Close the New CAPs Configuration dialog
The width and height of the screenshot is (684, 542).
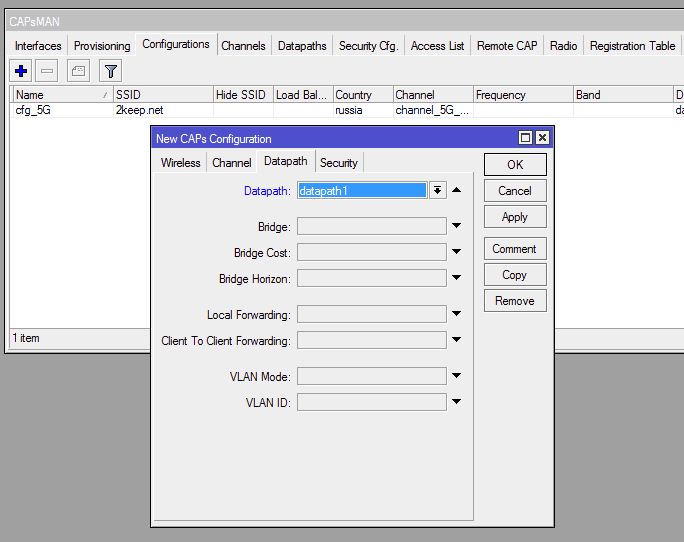[542, 139]
